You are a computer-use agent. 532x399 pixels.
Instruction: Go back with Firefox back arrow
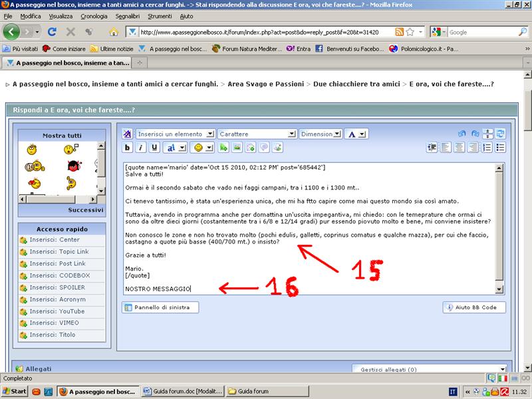coord(11,32)
